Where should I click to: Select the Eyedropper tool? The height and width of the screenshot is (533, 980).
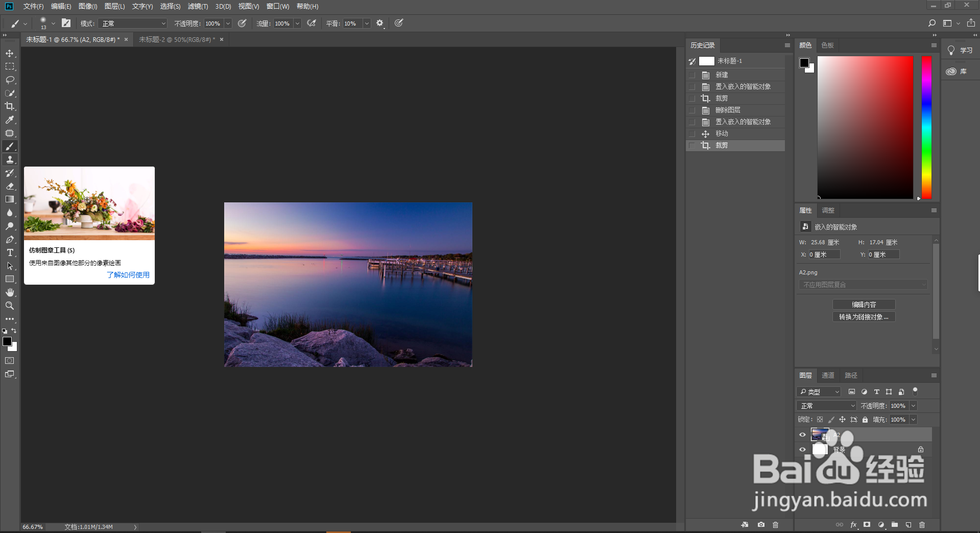10,120
